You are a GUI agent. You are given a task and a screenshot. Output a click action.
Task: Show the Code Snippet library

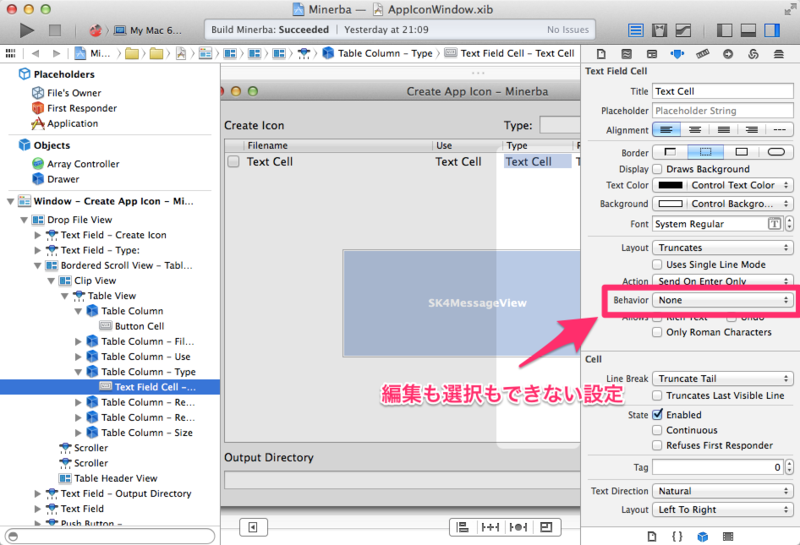coord(677,536)
